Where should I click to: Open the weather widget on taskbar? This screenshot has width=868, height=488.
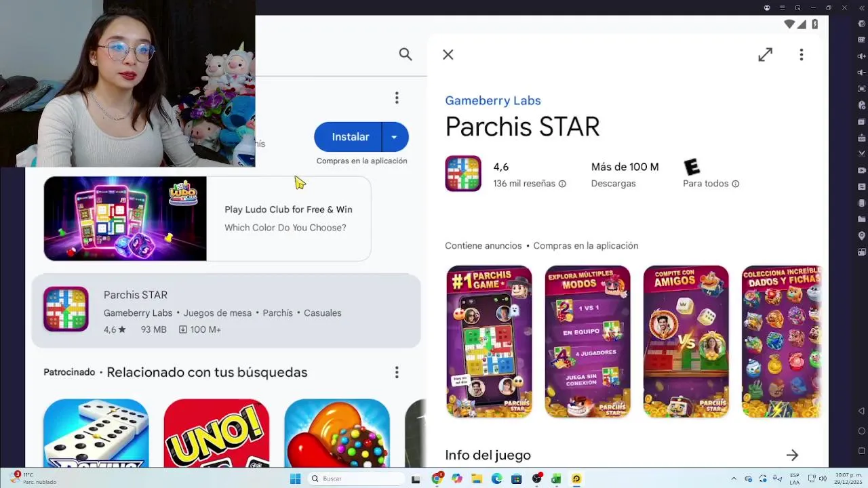coord(34,478)
